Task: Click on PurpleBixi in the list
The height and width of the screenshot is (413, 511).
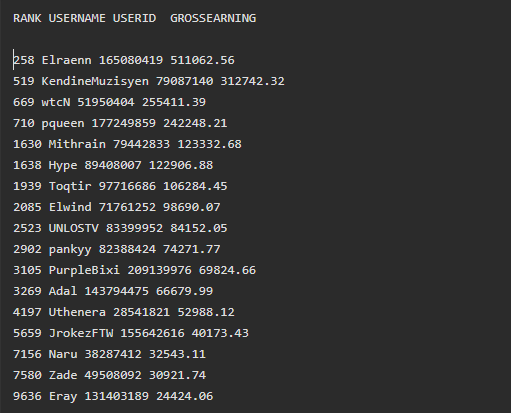Action: (84, 270)
